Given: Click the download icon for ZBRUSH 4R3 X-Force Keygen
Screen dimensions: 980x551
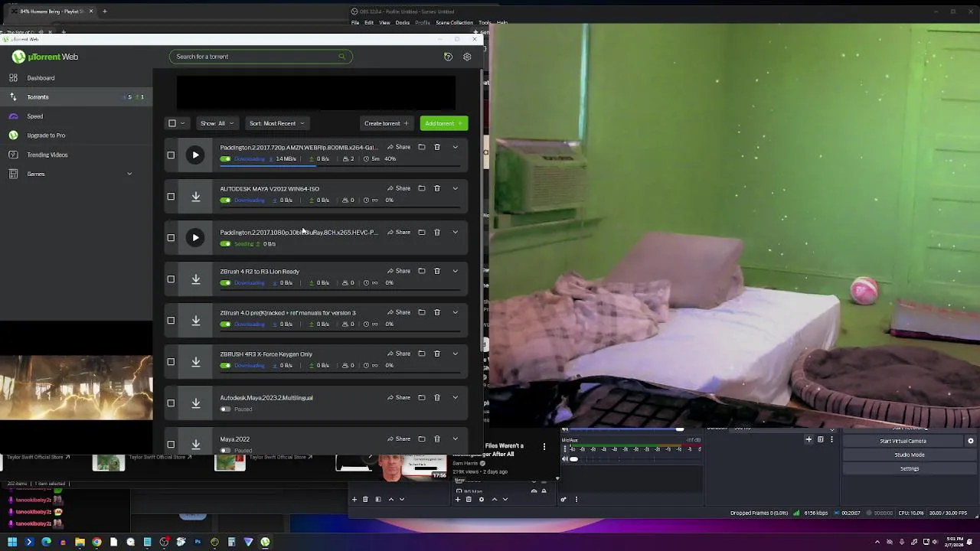Looking at the screenshot, I should [195, 362].
